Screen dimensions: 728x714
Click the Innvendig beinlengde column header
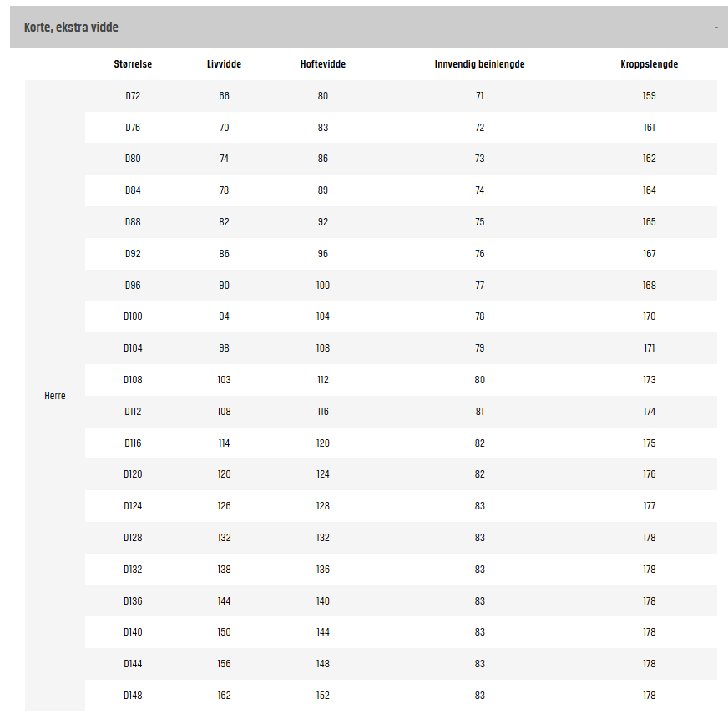[x=479, y=64]
